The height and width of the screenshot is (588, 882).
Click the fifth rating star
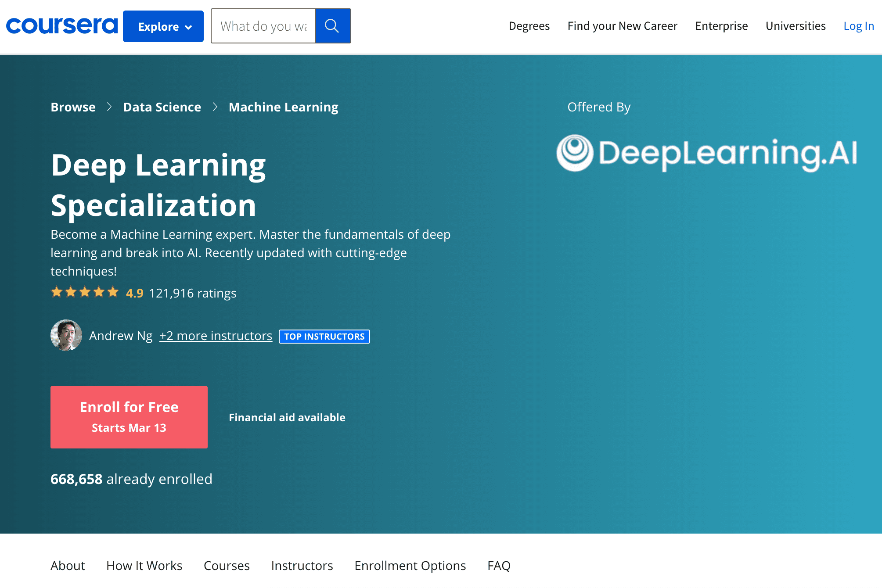coord(112,291)
